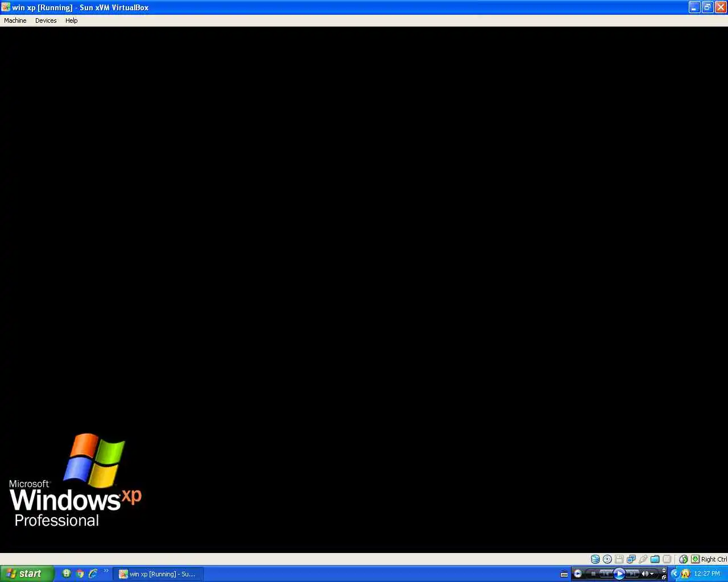
Task: Skip to next track in Media Player toolbar
Action: click(x=632, y=573)
